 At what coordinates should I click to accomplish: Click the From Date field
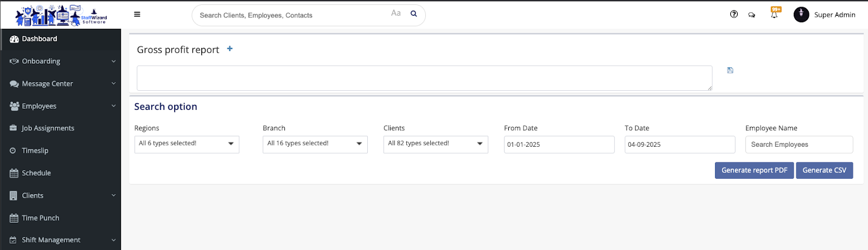[x=559, y=145]
